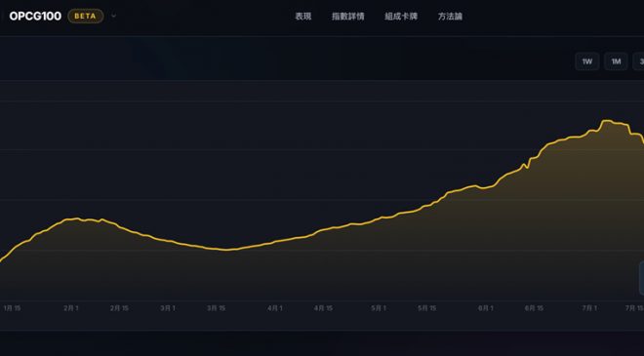
Task: Click the yellow BETA badge
Action: [x=86, y=16]
